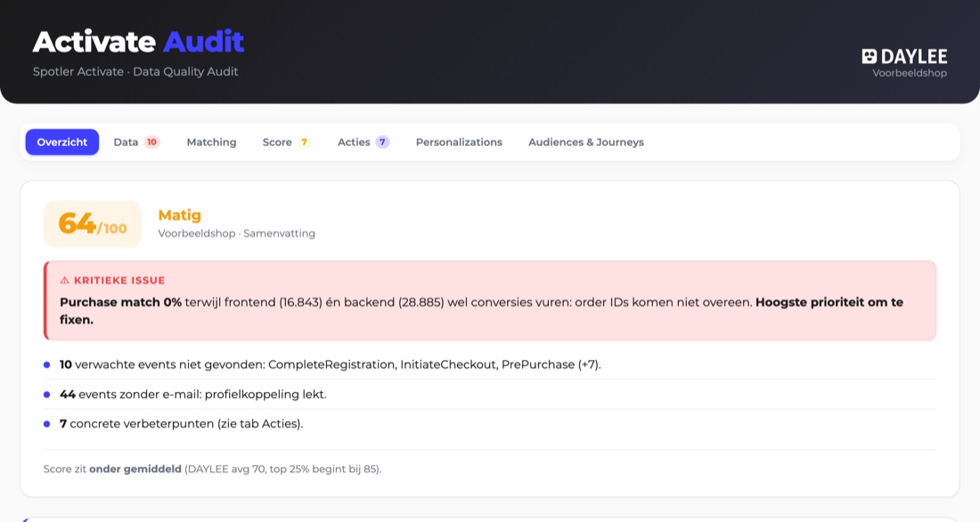Click the 'Purchase match 0%' text
This screenshot has width=980, height=522.
[120, 302]
